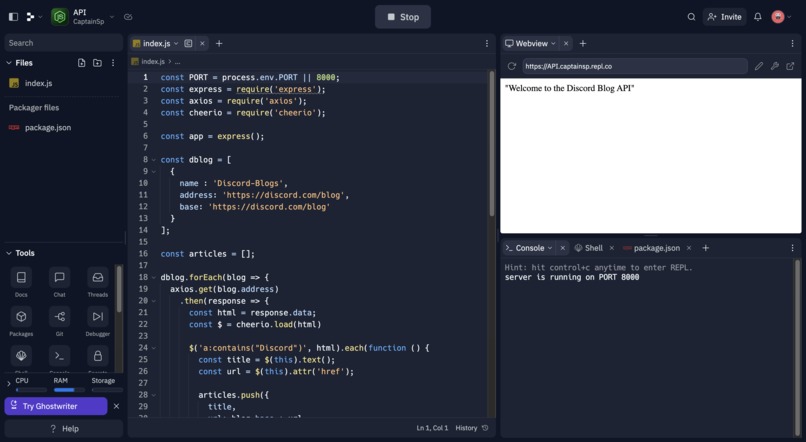Open the History link in status bar
Image resolution: width=806 pixels, height=442 pixels.
[471, 428]
